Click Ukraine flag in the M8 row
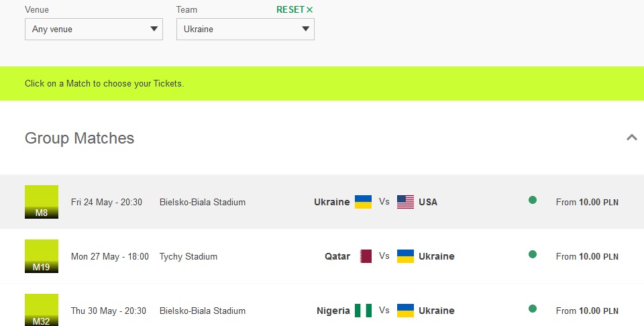Screen dimensions: 644x326 coord(363,202)
